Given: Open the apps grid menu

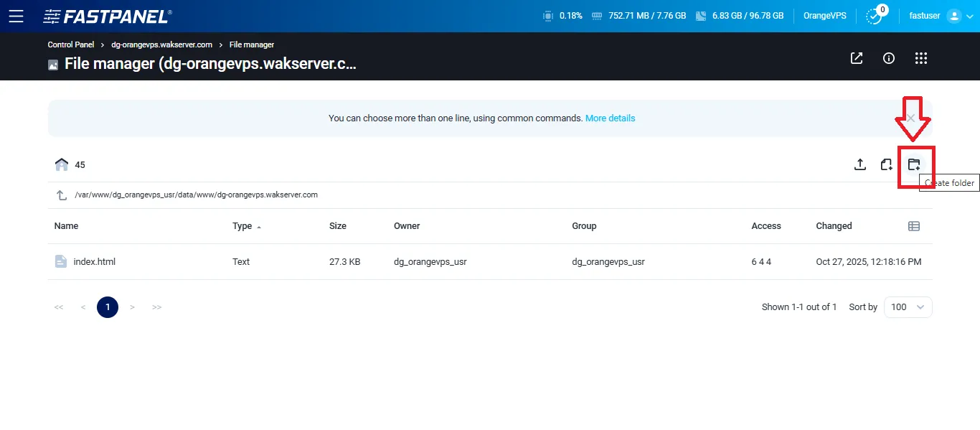Looking at the screenshot, I should [x=921, y=58].
